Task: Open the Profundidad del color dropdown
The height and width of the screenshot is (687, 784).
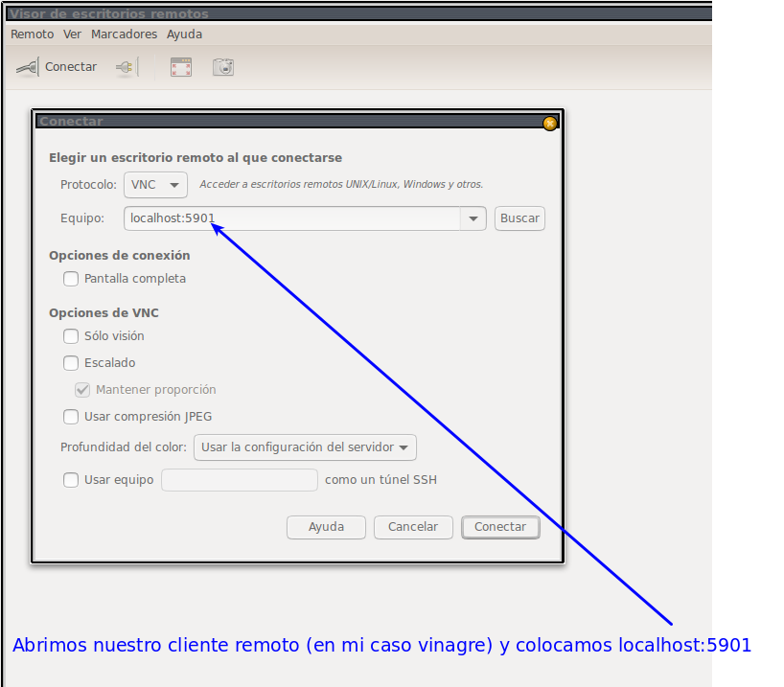Action: click(x=305, y=447)
